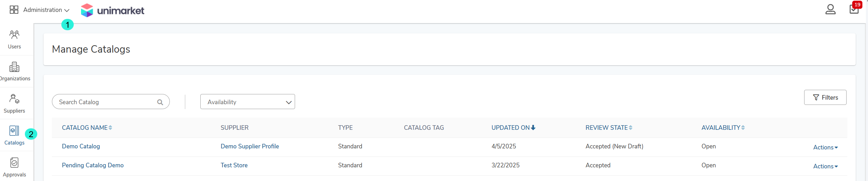Open the Users section in sidebar
The height and width of the screenshot is (181, 868).
[14, 39]
